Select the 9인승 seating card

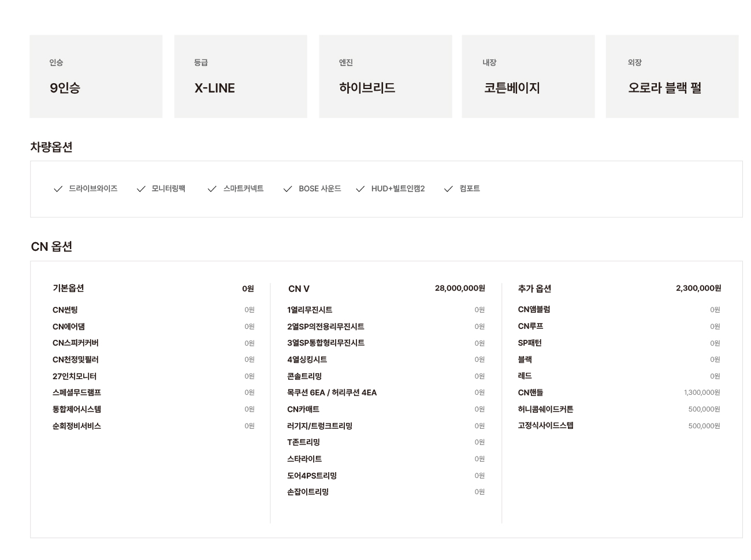point(96,76)
